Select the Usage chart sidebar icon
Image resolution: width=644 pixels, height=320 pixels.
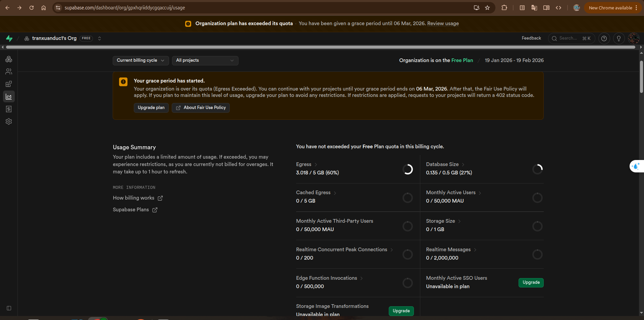(9, 97)
